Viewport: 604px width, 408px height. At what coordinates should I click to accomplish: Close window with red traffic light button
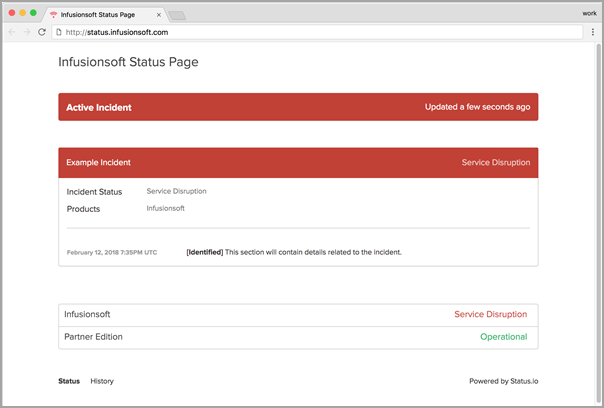12,13
